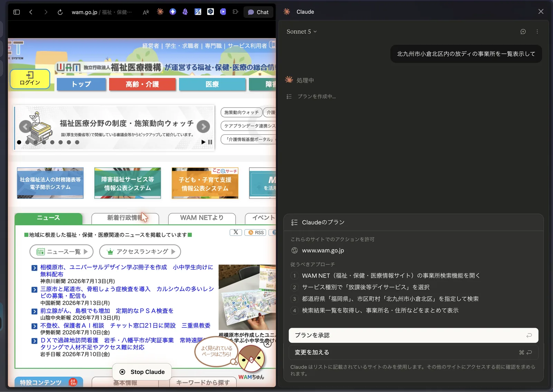Switch to the ニュース tab
553x392 pixels.
(48, 218)
